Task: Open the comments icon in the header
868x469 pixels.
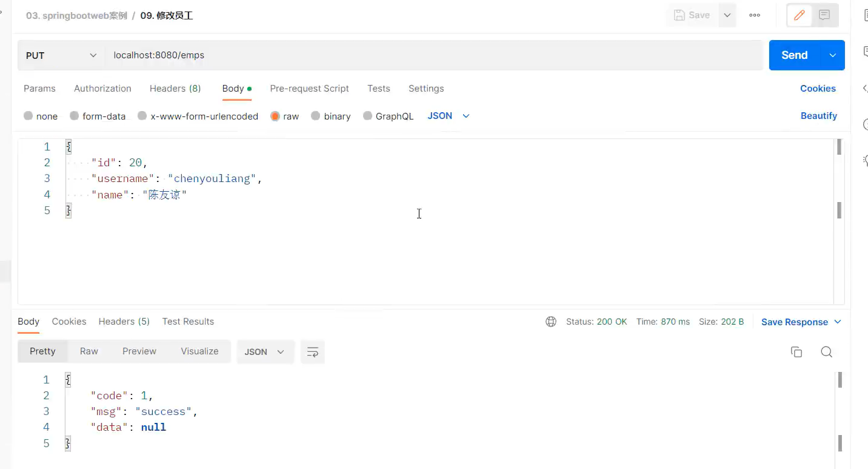Action: tap(824, 15)
